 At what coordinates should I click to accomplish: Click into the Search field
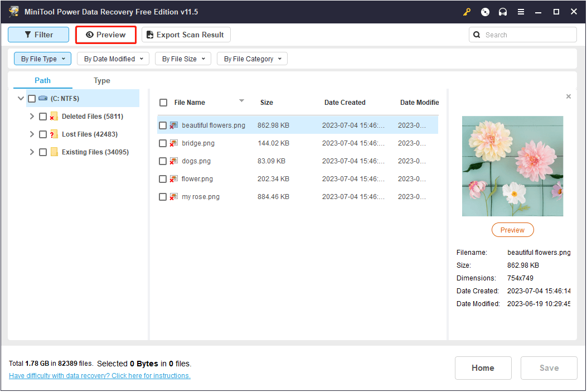[x=522, y=35]
